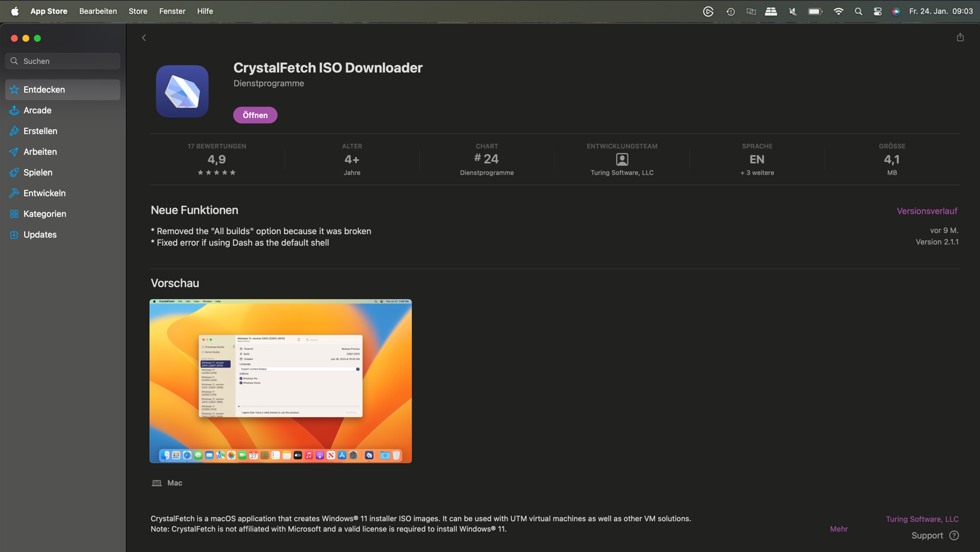The height and width of the screenshot is (552, 980).
Task: Click the Erstellen brush icon
Action: (x=14, y=131)
